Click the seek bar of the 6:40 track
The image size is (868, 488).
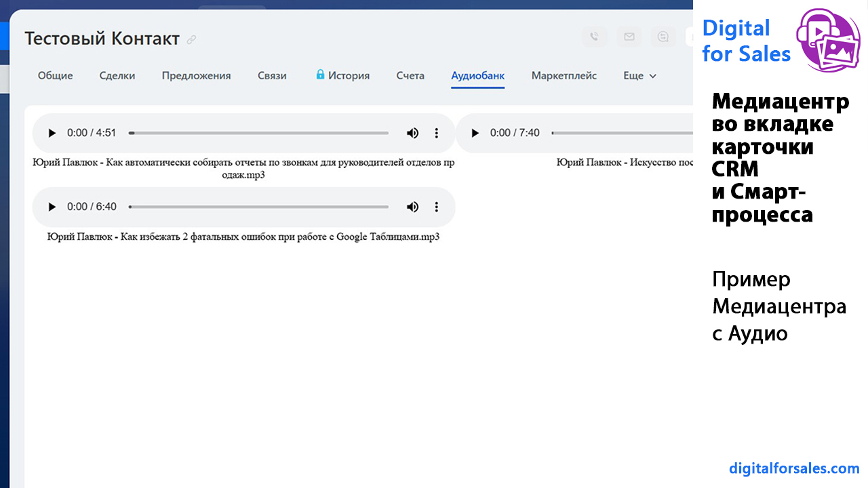pyautogui.click(x=258, y=207)
